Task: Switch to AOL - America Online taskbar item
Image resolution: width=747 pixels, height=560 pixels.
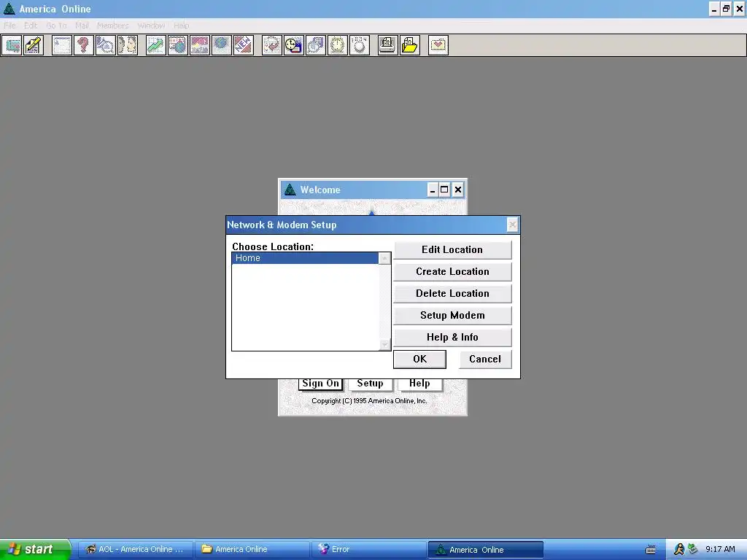Action: coord(135,550)
